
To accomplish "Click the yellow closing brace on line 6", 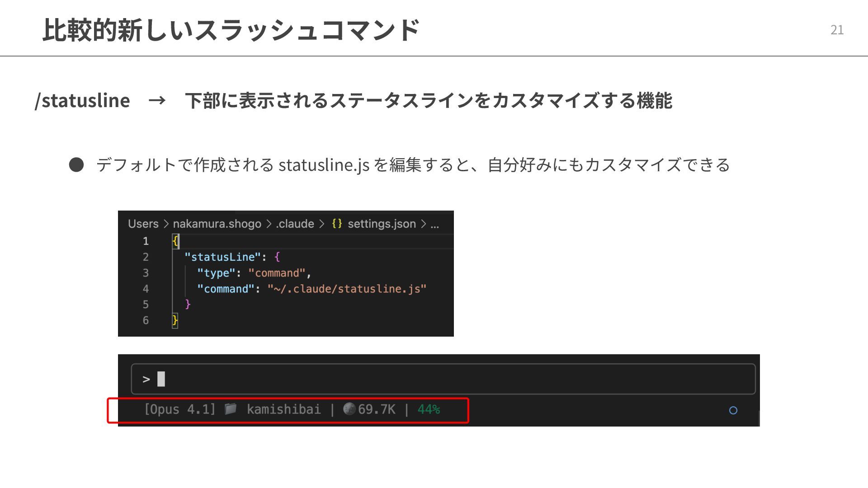I will click(x=175, y=320).
